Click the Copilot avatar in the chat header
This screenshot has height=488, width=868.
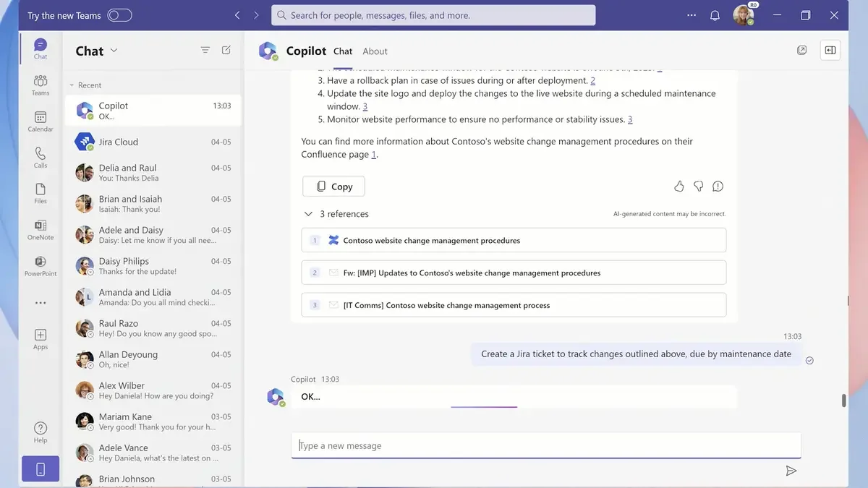pyautogui.click(x=268, y=51)
